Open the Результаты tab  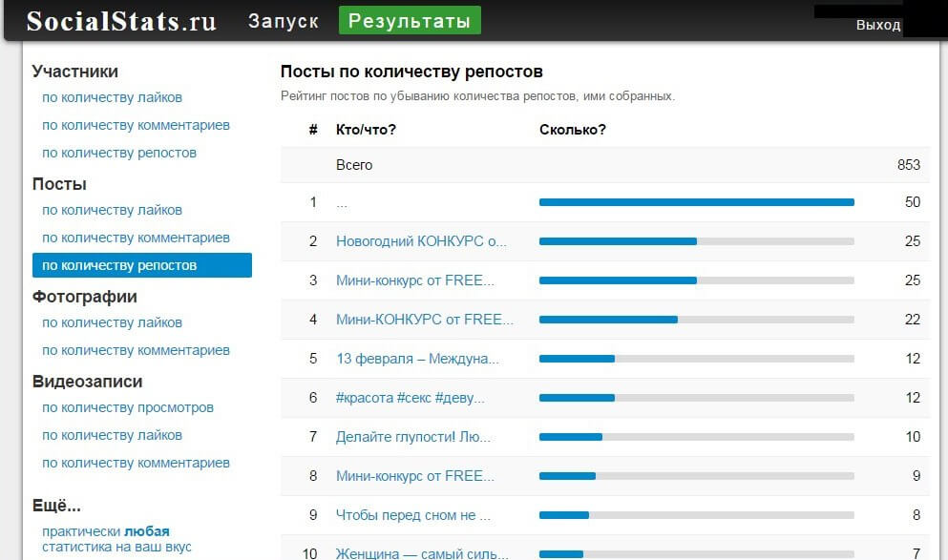(x=410, y=21)
